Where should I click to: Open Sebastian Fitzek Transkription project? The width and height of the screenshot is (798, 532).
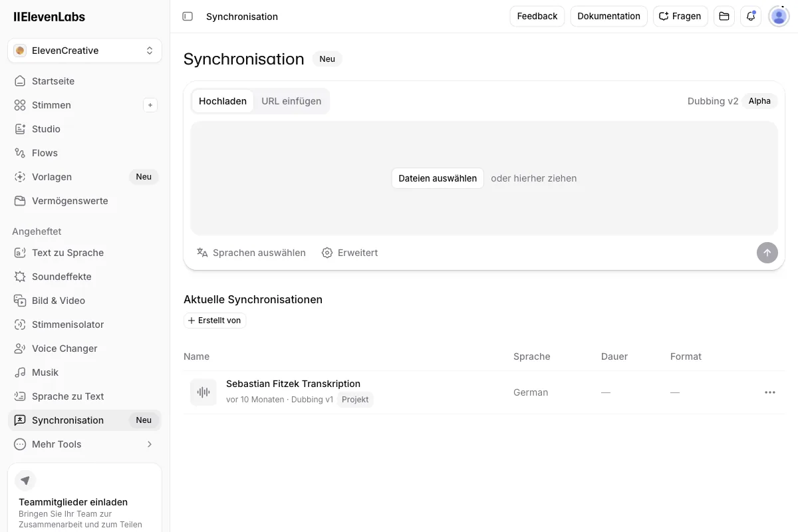293,384
